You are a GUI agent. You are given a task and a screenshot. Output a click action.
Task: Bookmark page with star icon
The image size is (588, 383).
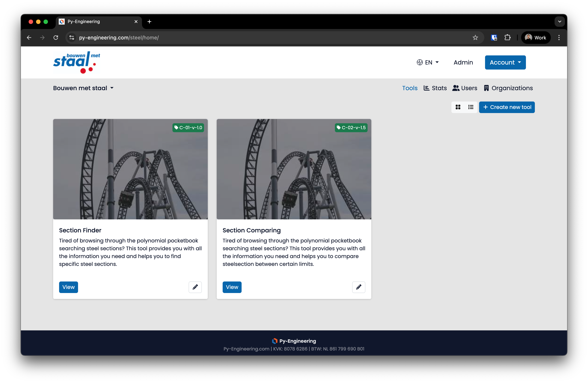click(475, 38)
